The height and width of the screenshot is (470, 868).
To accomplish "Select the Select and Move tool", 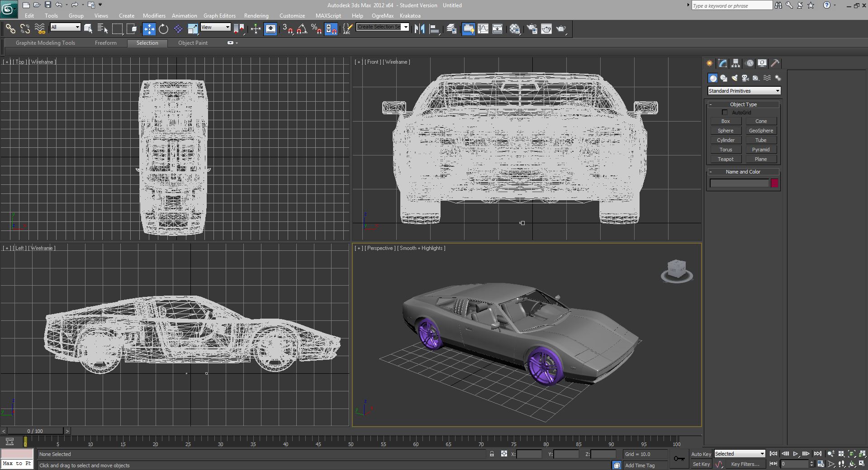I will point(149,29).
